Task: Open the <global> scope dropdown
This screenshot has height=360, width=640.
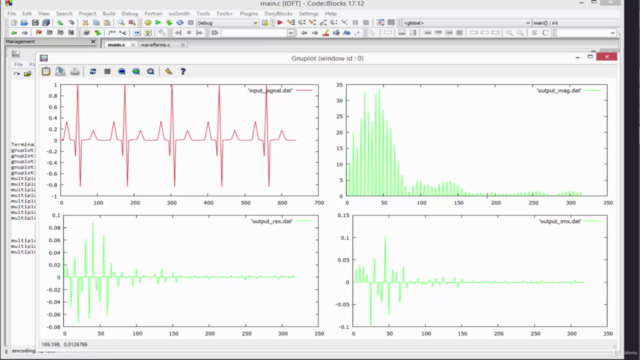Action: point(466,23)
